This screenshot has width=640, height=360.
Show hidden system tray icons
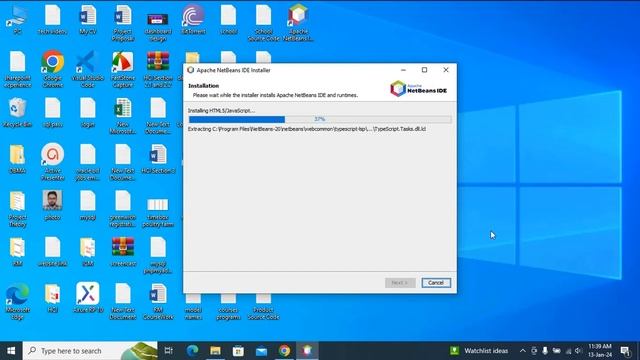[522, 351]
